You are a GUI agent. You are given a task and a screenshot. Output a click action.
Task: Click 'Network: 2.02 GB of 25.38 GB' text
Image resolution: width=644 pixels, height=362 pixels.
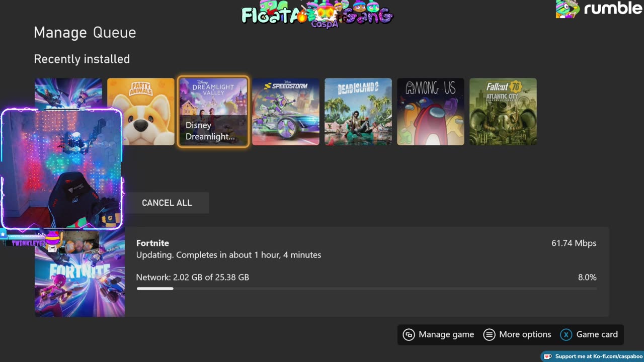click(x=193, y=277)
